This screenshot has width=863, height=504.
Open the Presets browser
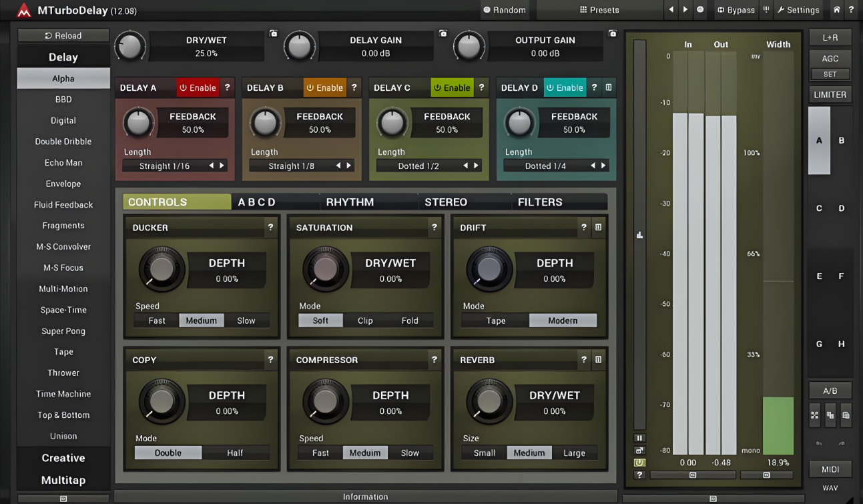point(599,10)
